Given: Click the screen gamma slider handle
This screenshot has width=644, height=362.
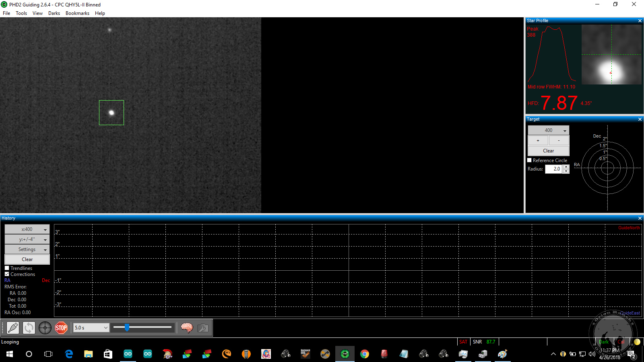Looking at the screenshot, I should pos(127,327).
